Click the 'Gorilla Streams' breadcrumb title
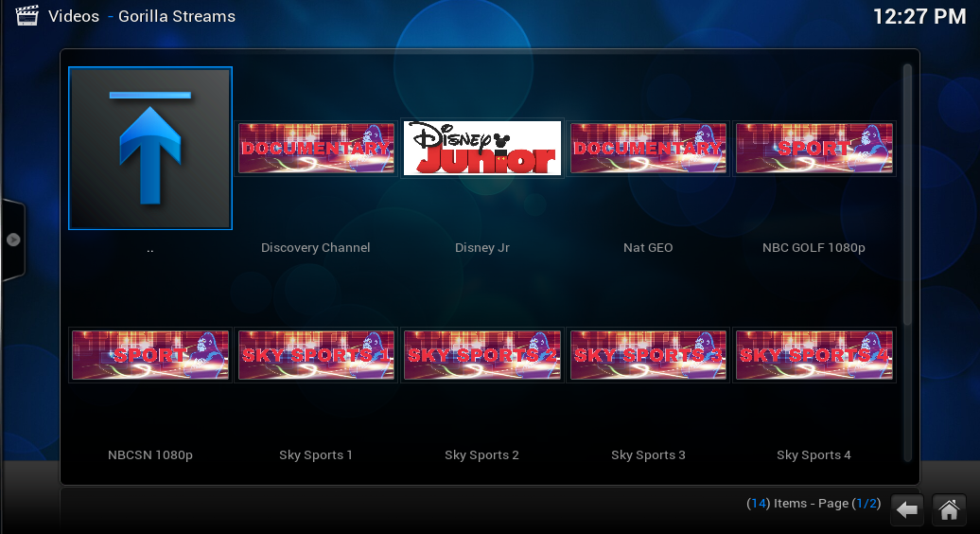This screenshot has height=534, width=980. click(177, 16)
